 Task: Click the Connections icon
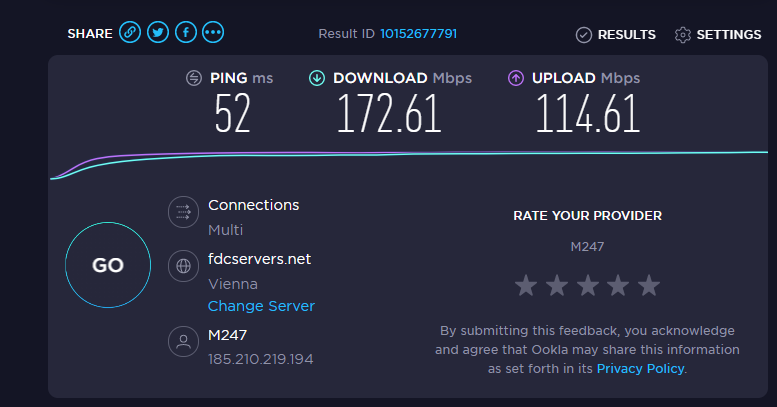[x=183, y=212]
